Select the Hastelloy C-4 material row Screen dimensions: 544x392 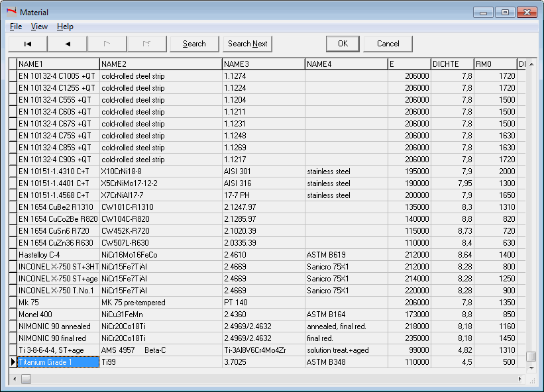(x=58, y=255)
